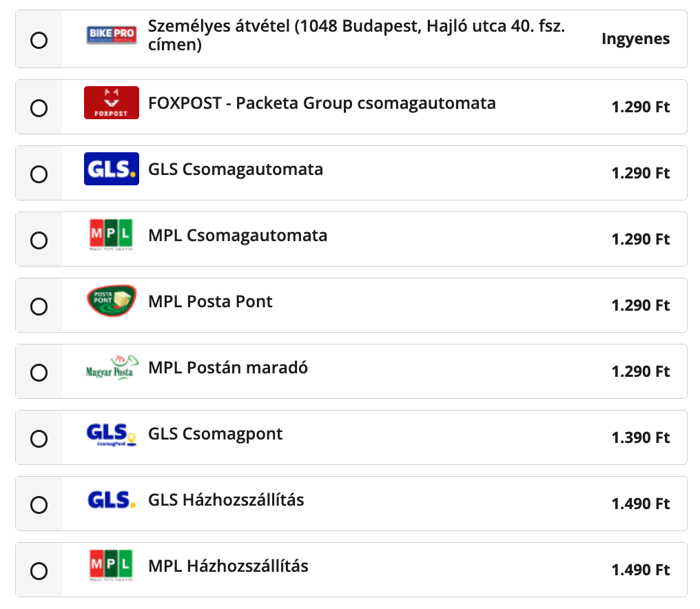
Task: Click the GLS CsomagPont logo
Action: (111, 435)
